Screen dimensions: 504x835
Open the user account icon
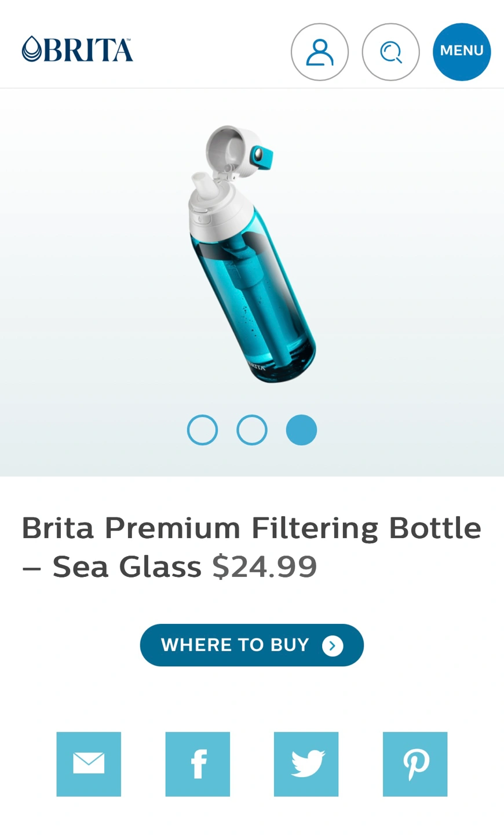click(320, 52)
